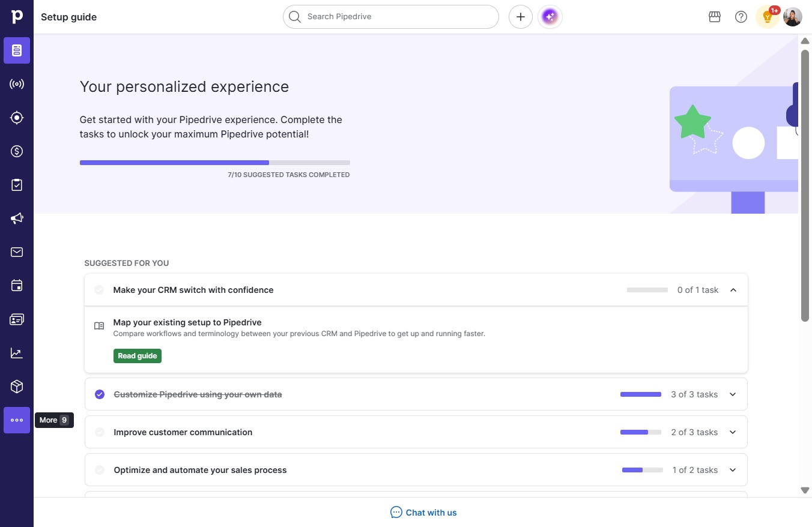Expand the Customize Pipedrive section chevron
Screen dimensions: 812x527
point(733,394)
